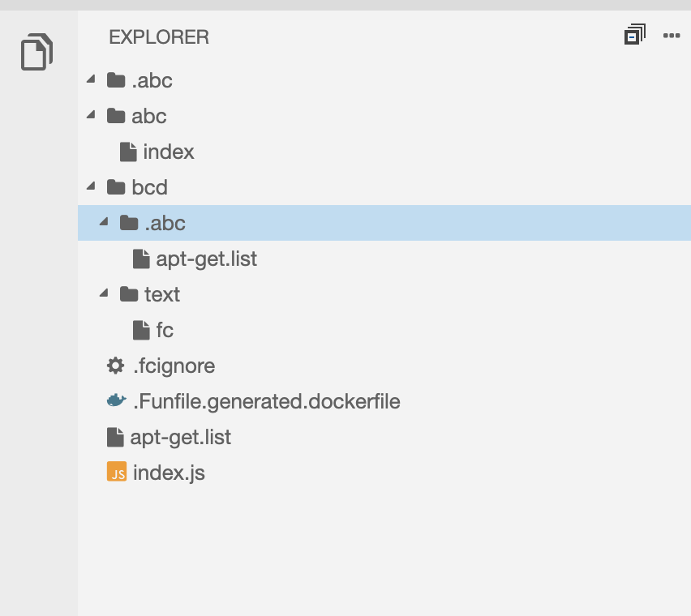The height and width of the screenshot is (616, 691).
Task: Click the EXPLORER panel title
Action: pos(159,36)
